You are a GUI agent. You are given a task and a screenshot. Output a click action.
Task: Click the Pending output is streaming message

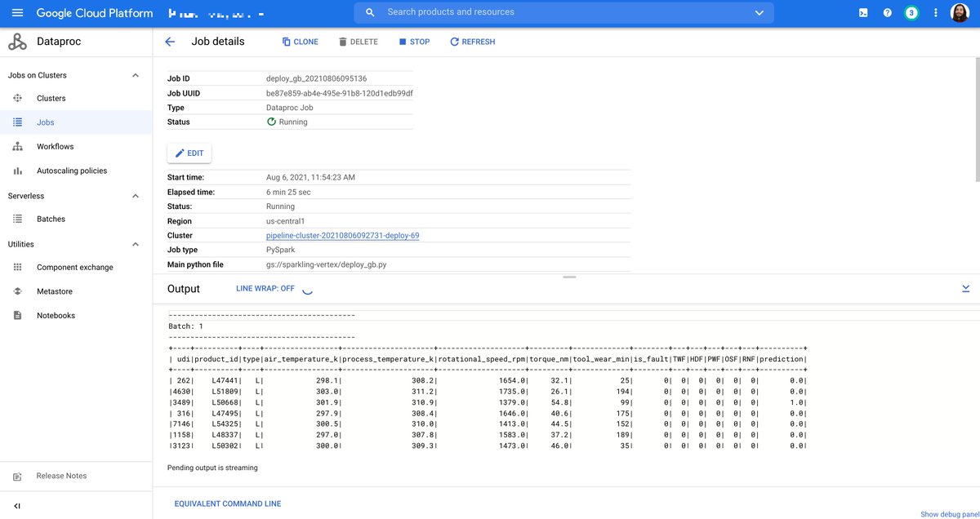point(212,468)
